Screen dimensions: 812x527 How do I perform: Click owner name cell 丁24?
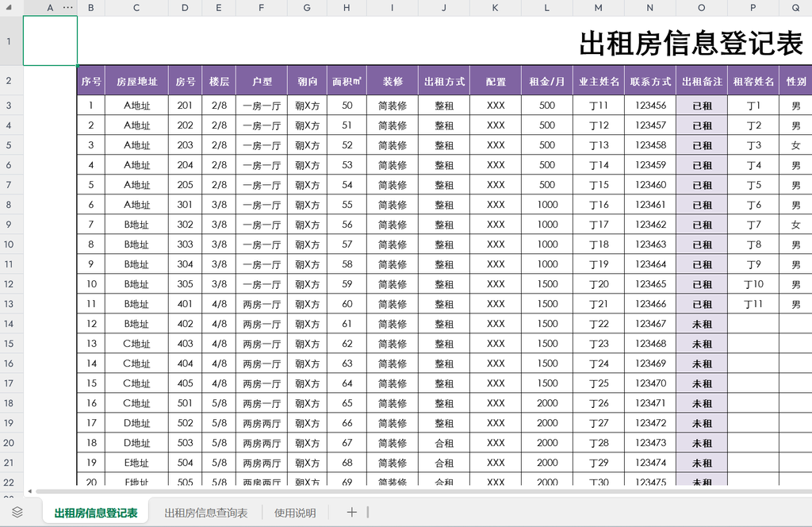pyautogui.click(x=599, y=364)
